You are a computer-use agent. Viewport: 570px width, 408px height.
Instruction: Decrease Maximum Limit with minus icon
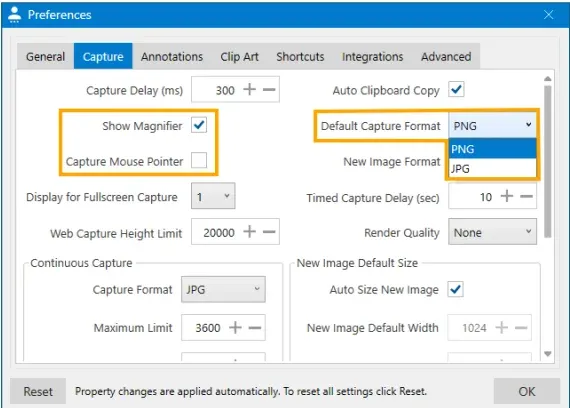coord(255,328)
